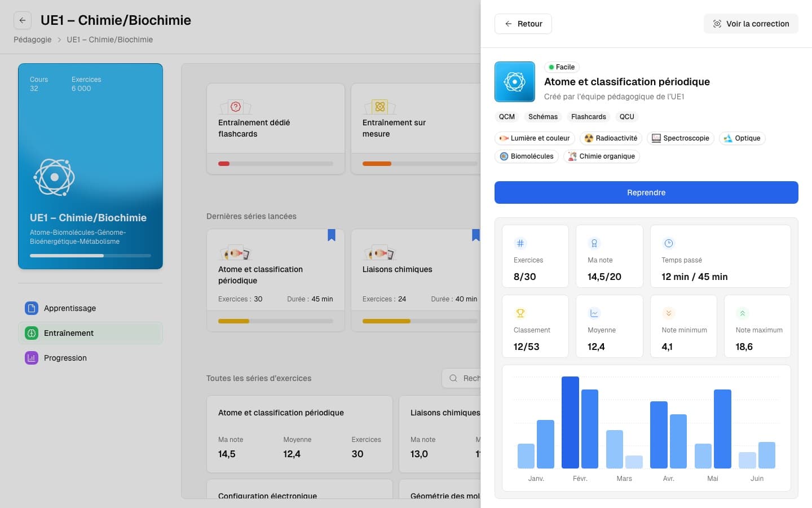This screenshot has height=508, width=812.
Task: Click the 12/53 Classement value
Action: [x=526, y=347]
